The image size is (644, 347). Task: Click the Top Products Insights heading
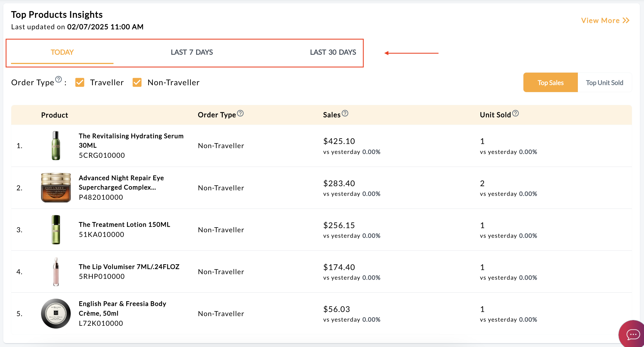pos(57,15)
